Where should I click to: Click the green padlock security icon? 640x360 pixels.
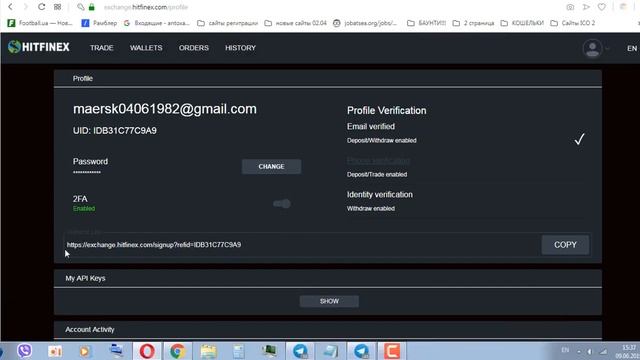pos(91,7)
